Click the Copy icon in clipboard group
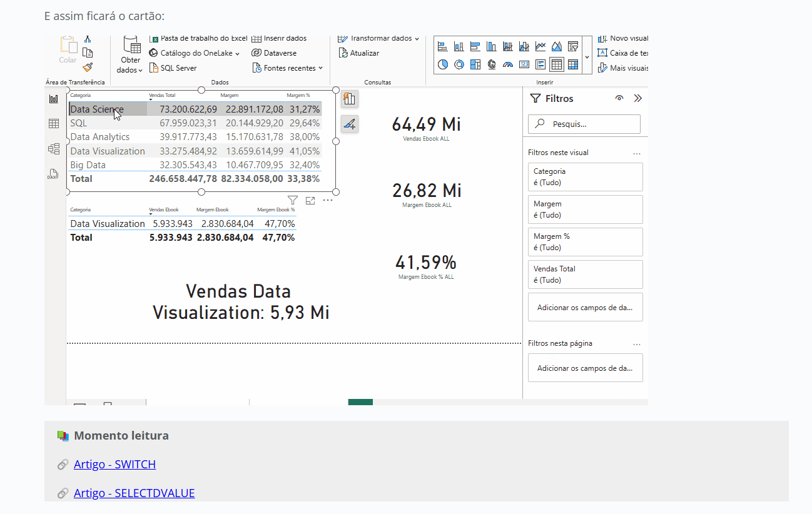Image resolution: width=812 pixels, height=514 pixels. [x=88, y=53]
